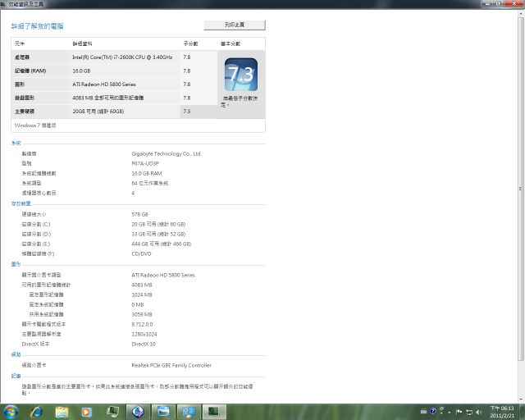Select the "7.8" subscore in the Intel processor row
Screen dimensions: 525x420
(x=186, y=57)
